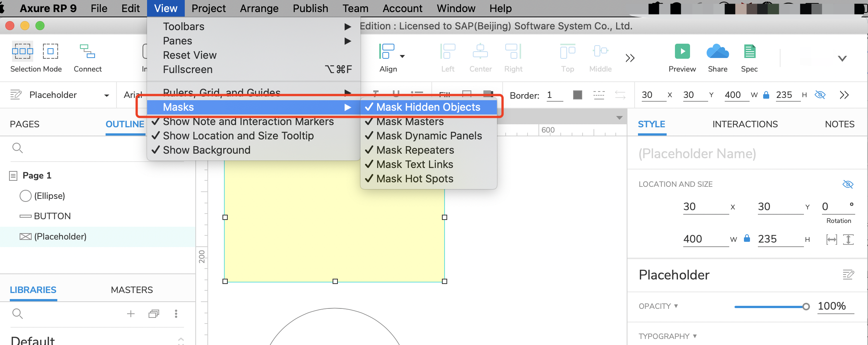Click the Outline search magnifier icon

click(17, 148)
